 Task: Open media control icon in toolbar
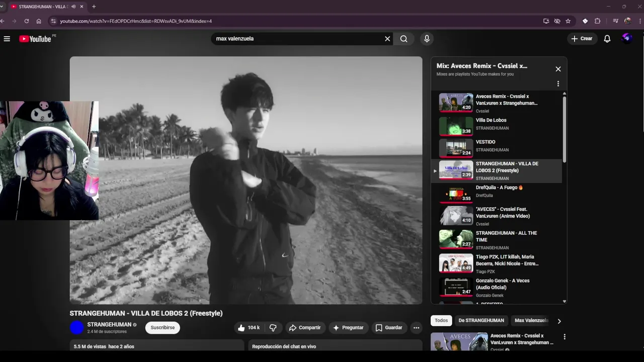(615, 21)
